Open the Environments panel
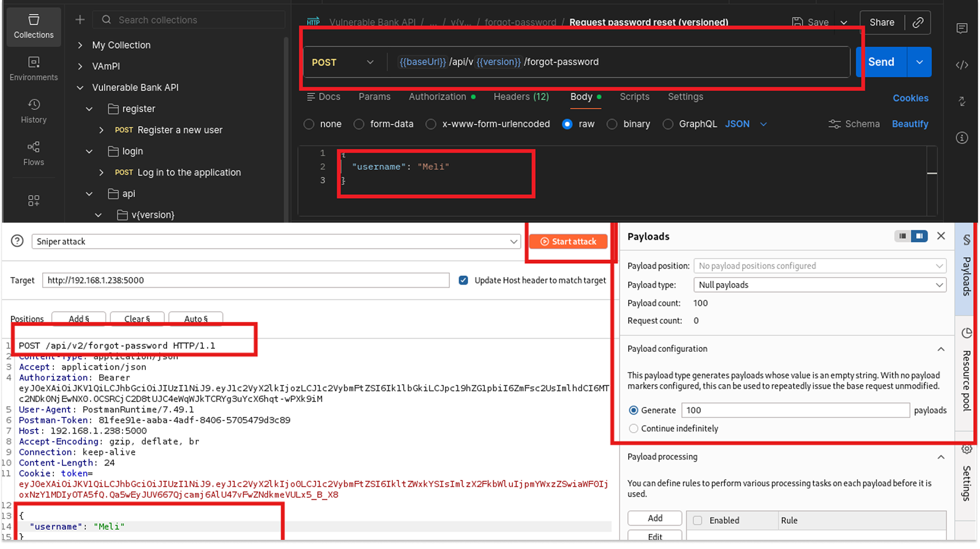The image size is (980, 549). pos(34,68)
